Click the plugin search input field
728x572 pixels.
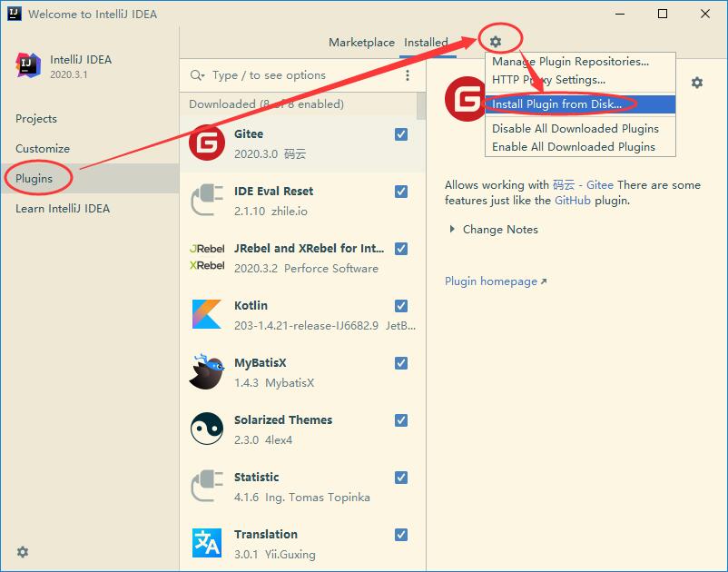point(304,75)
